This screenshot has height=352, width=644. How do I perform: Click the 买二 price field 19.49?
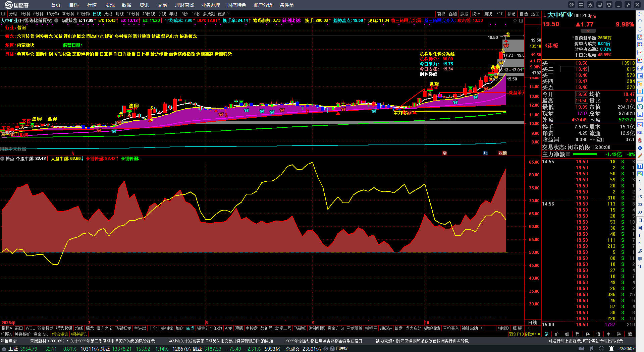(x=574, y=69)
